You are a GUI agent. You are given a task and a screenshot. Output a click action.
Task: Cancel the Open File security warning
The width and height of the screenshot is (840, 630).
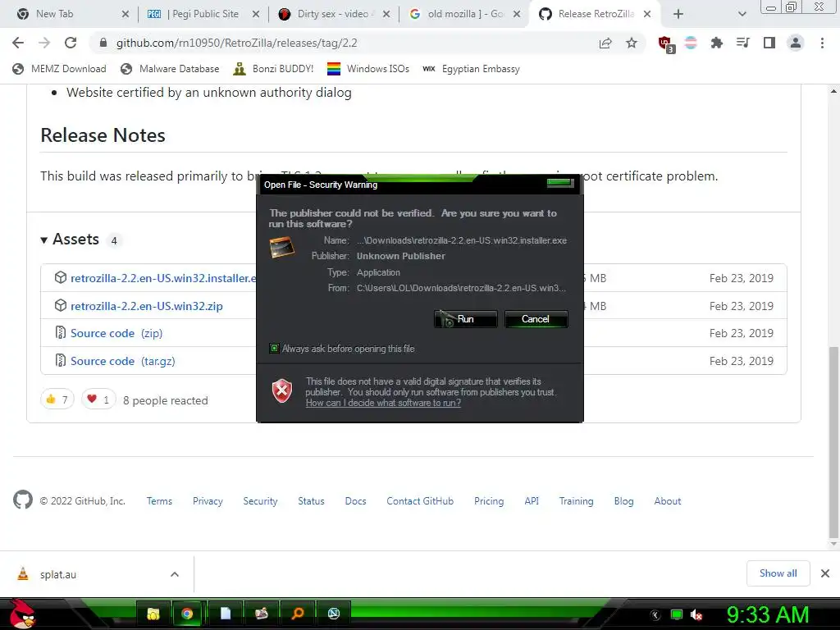pyautogui.click(x=536, y=319)
